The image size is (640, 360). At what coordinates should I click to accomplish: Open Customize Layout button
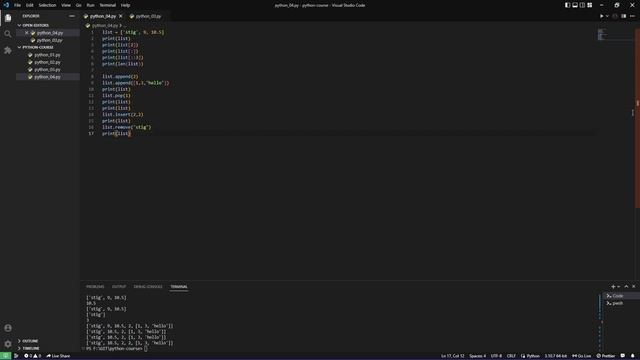[x=589, y=5]
